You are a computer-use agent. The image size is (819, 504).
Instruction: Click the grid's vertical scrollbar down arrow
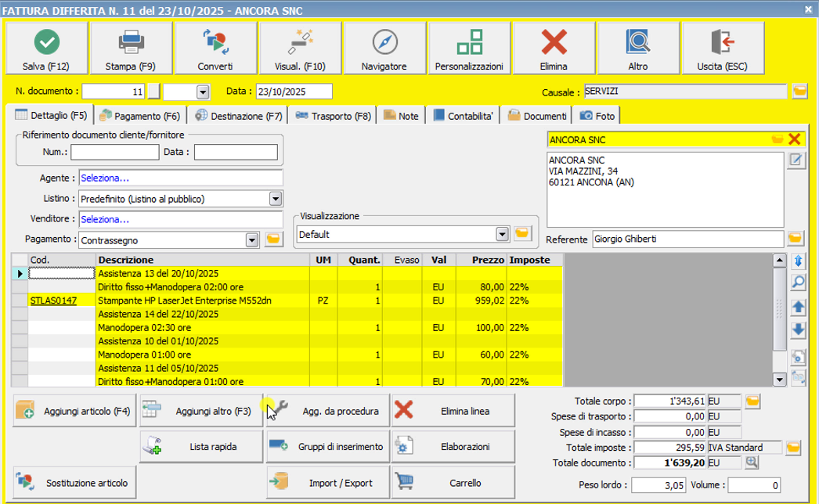point(778,380)
